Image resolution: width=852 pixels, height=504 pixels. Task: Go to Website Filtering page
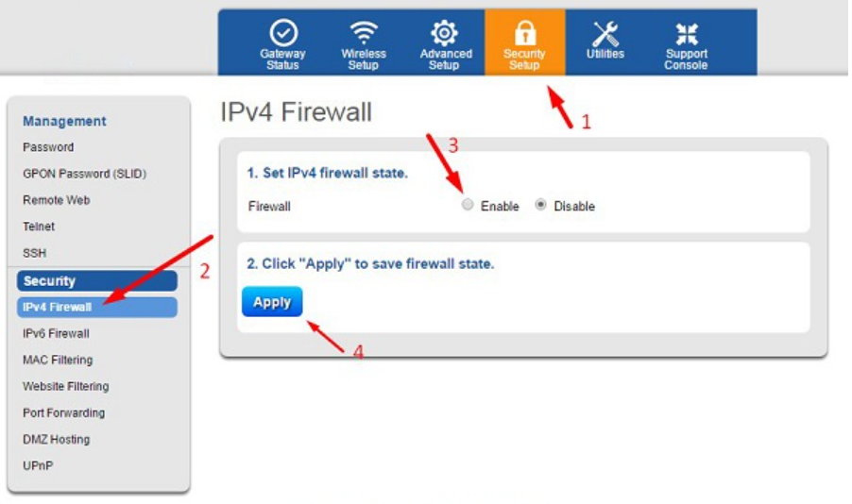(66, 387)
